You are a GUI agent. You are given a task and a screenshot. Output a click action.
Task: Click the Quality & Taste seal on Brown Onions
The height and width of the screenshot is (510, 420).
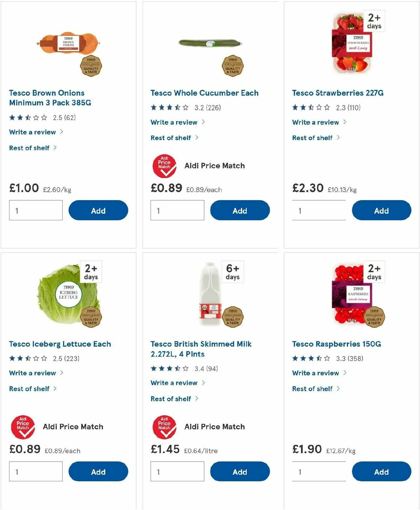point(92,66)
